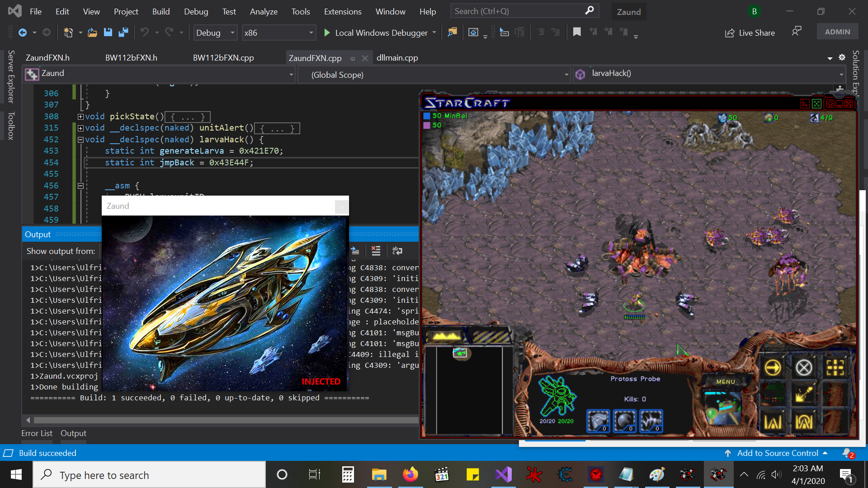Open the x86 platform dropdown

278,33
